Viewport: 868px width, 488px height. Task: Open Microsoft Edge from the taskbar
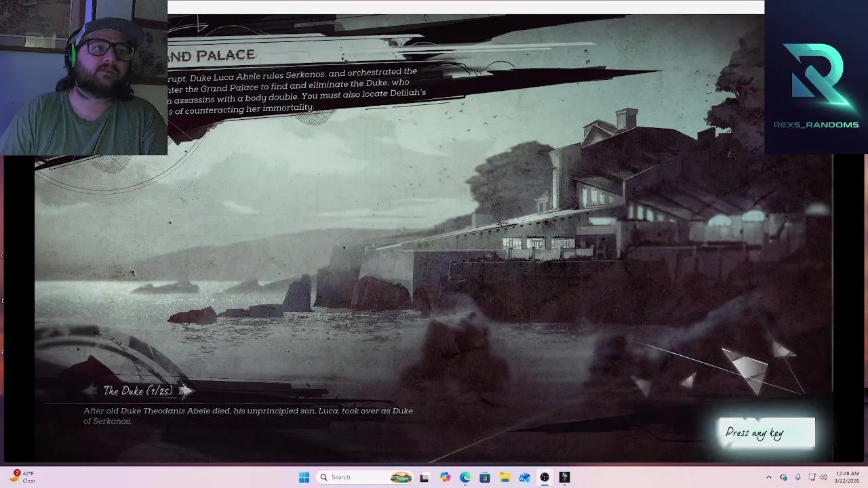(465, 477)
